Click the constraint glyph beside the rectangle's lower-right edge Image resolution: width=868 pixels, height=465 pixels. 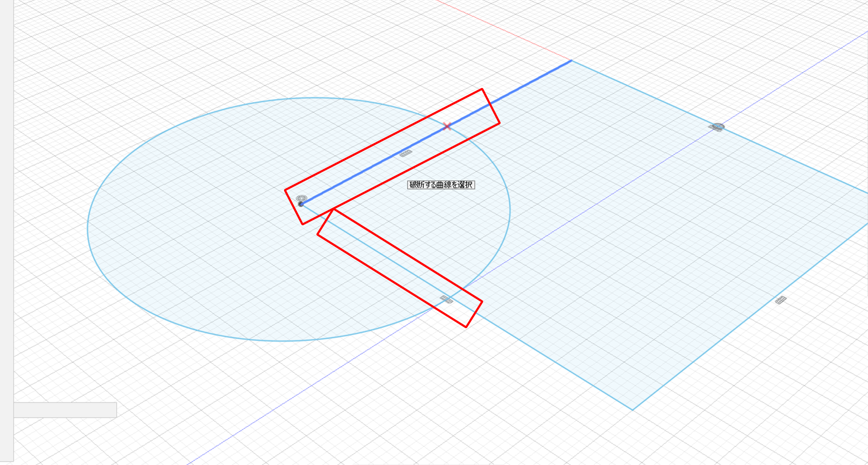(x=781, y=300)
